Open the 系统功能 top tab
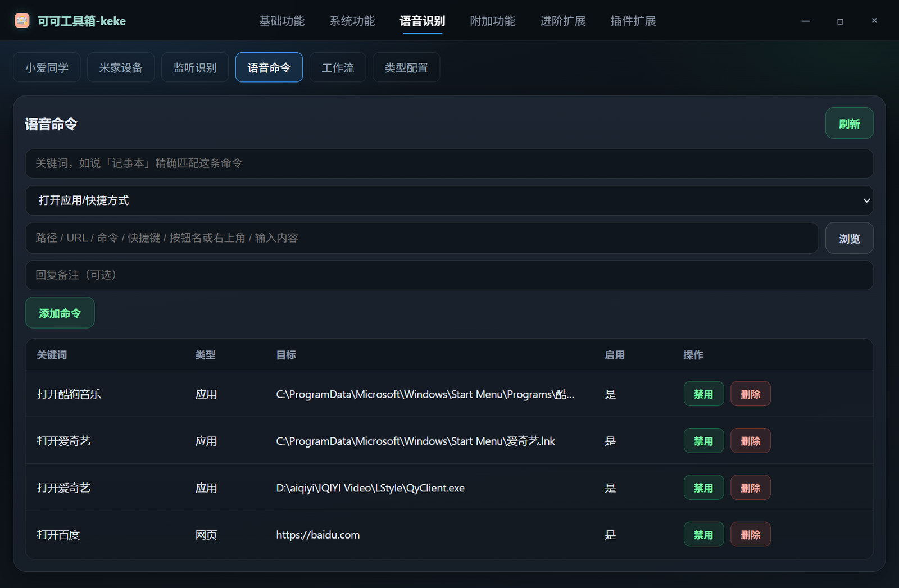 [x=352, y=21]
